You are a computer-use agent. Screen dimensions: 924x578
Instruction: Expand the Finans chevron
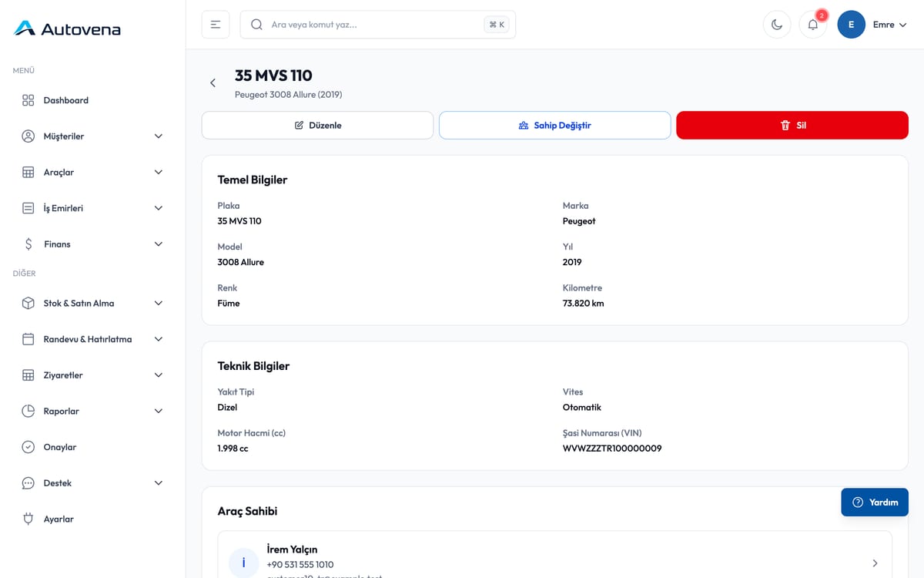(x=159, y=244)
